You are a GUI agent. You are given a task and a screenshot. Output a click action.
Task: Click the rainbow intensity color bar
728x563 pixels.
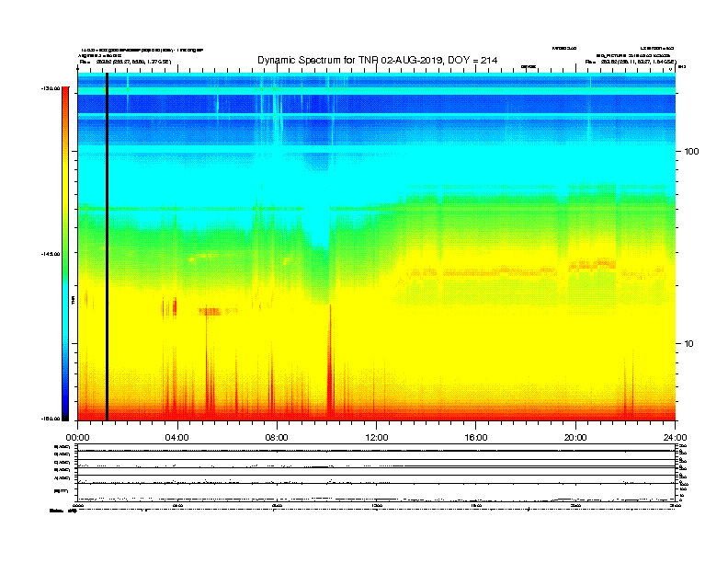click(65, 254)
